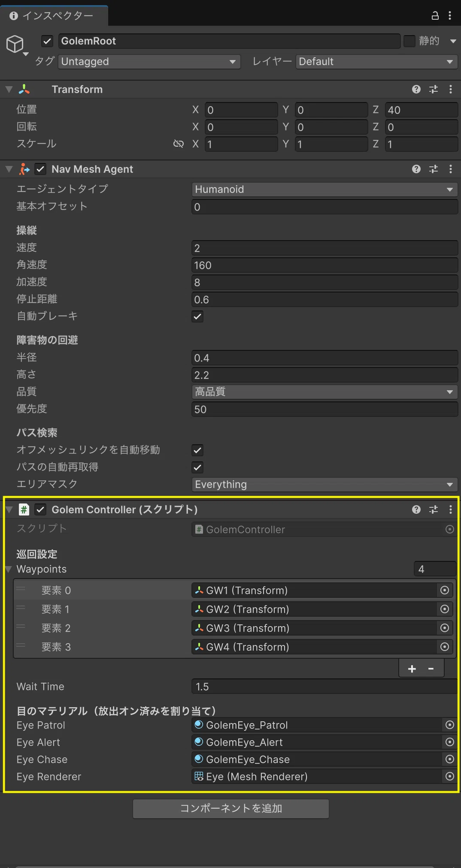Click the GolemRoot name field

[229, 41]
